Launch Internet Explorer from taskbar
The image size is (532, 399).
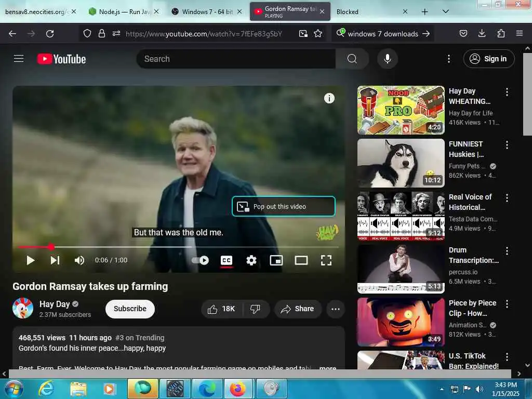[x=46, y=389]
